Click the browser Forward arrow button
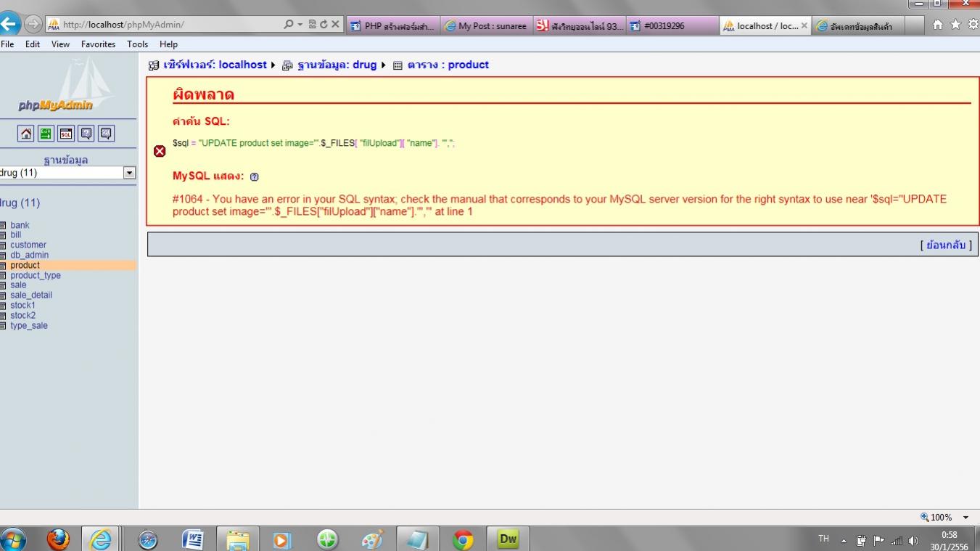This screenshot has height=551, width=980. point(33,24)
